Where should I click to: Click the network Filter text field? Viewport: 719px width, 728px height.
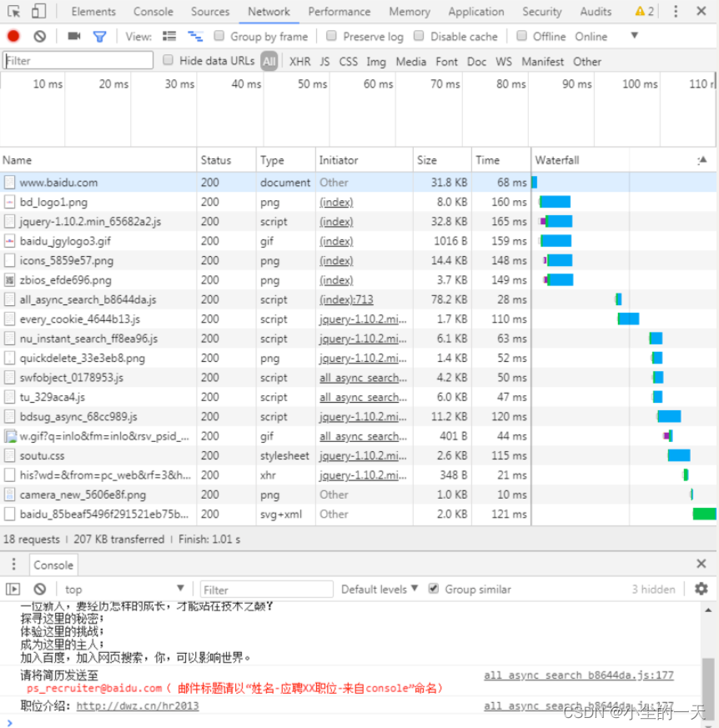[x=78, y=60]
